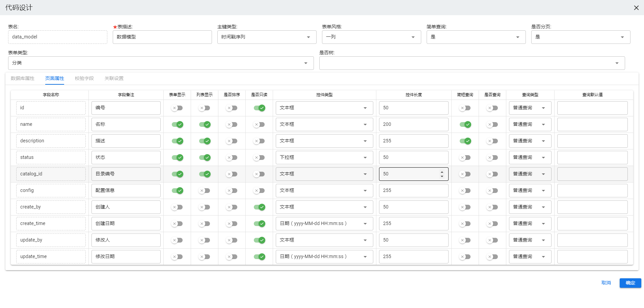Turn off 列表显示 for name row
644x308 pixels.
pyautogui.click(x=205, y=124)
